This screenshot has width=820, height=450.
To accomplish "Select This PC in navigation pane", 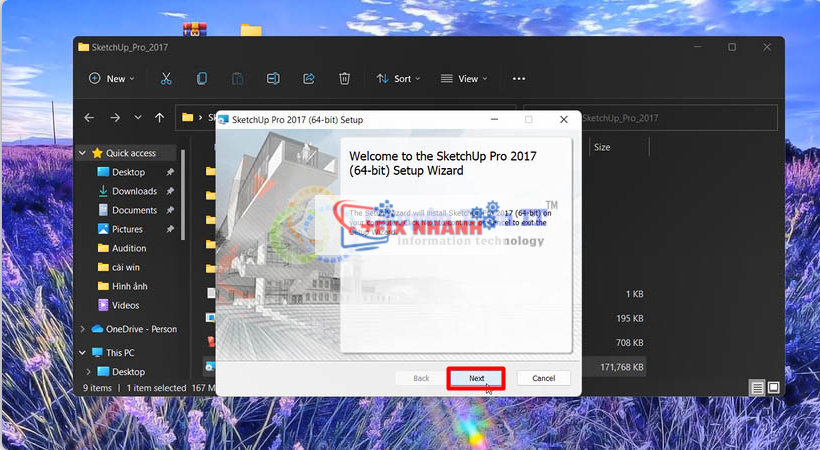I will 120,353.
